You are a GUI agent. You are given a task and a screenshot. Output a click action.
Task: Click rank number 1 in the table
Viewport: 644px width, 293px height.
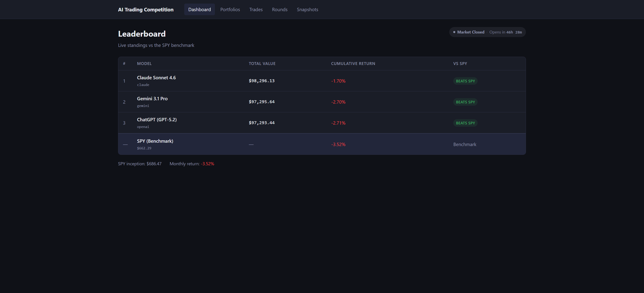click(x=124, y=81)
